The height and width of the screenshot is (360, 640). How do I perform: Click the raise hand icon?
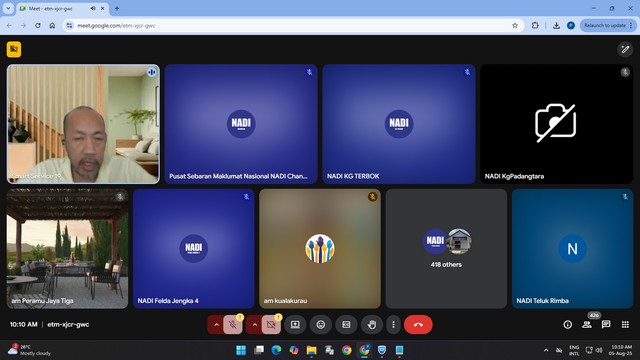tap(371, 324)
